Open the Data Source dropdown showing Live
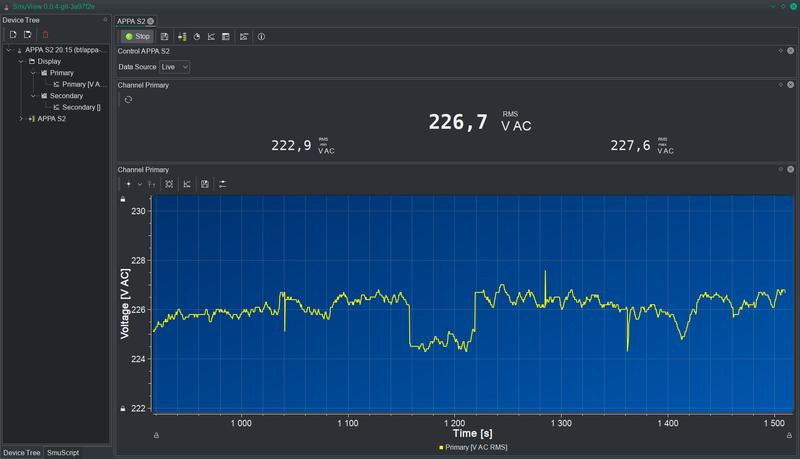Image resolution: width=800 pixels, height=459 pixels. tap(174, 67)
